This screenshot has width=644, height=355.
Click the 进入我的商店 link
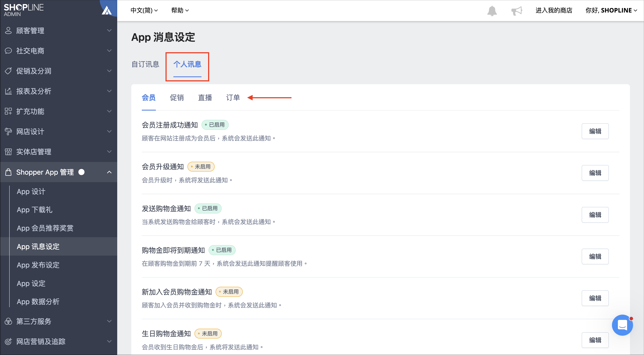point(554,10)
